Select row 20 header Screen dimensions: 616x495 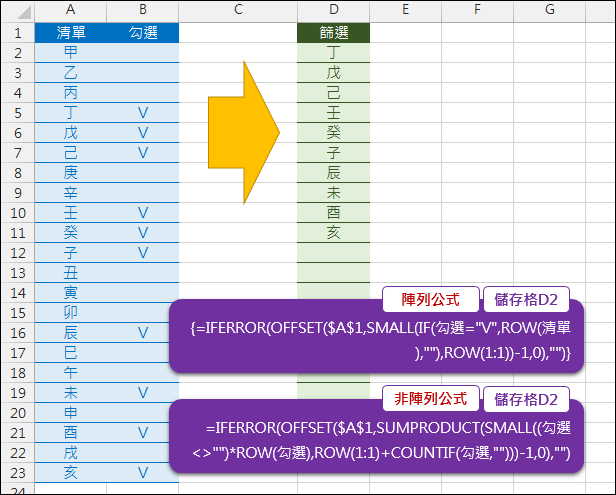[18, 413]
